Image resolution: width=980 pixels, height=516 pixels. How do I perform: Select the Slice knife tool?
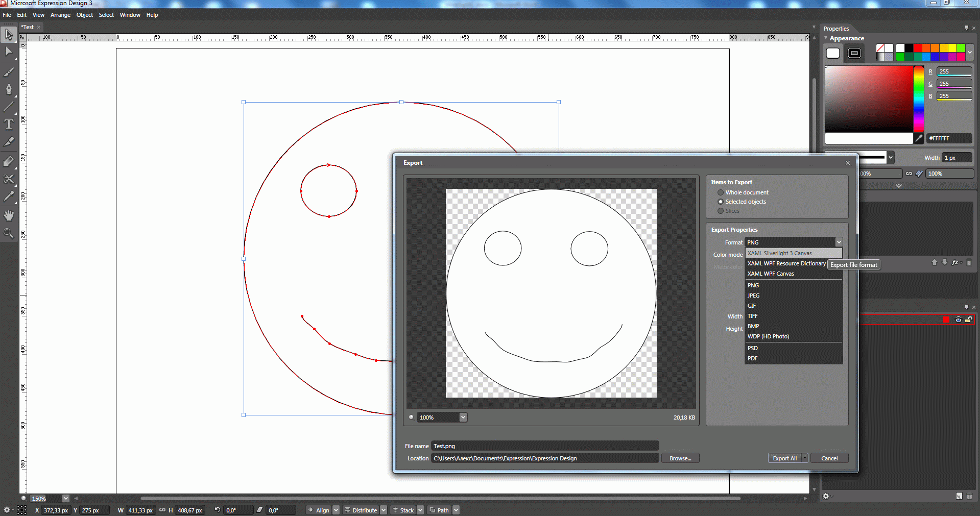(9, 141)
